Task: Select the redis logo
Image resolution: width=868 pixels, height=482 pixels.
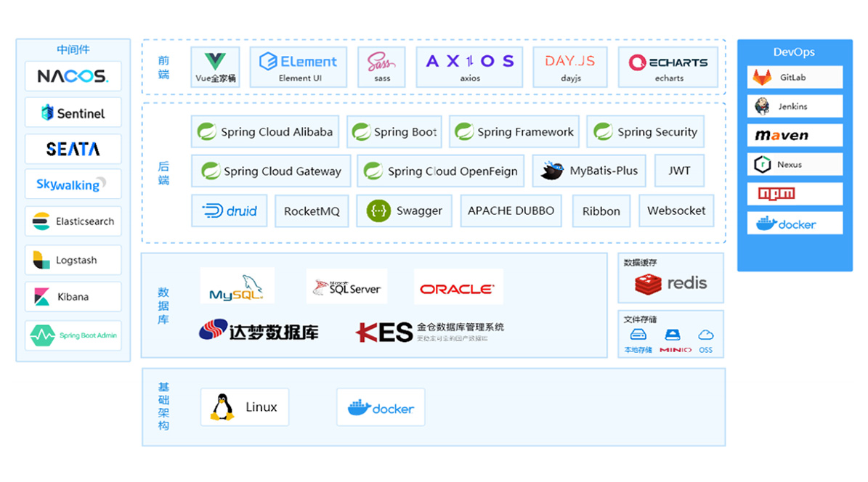Action: 671,284
